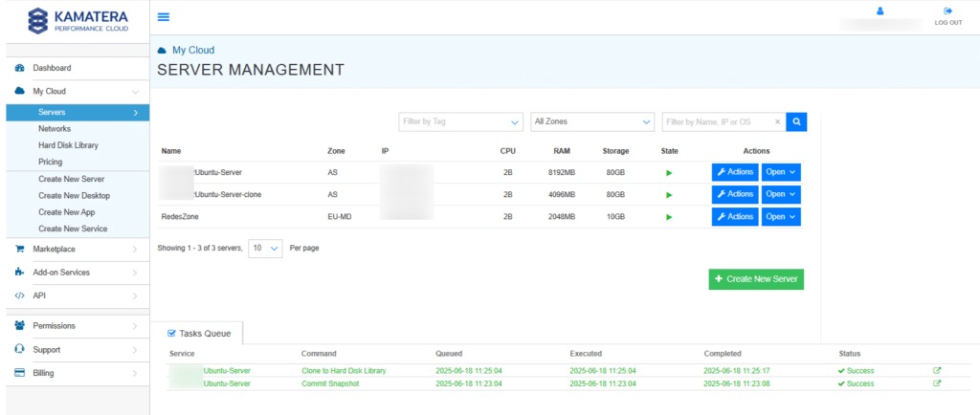
Task: Click the EU-MD zone cell
Action: [x=339, y=216]
